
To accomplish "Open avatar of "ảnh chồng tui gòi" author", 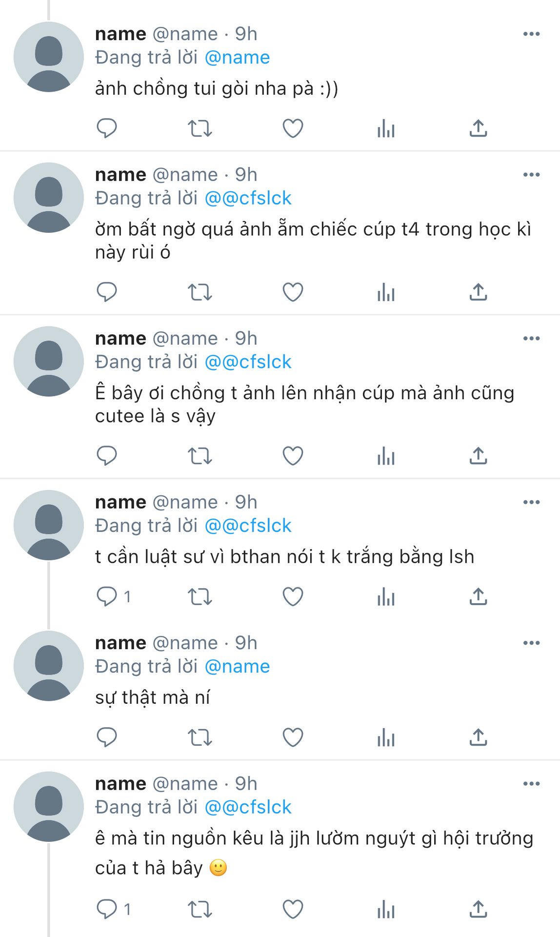I will point(49,57).
